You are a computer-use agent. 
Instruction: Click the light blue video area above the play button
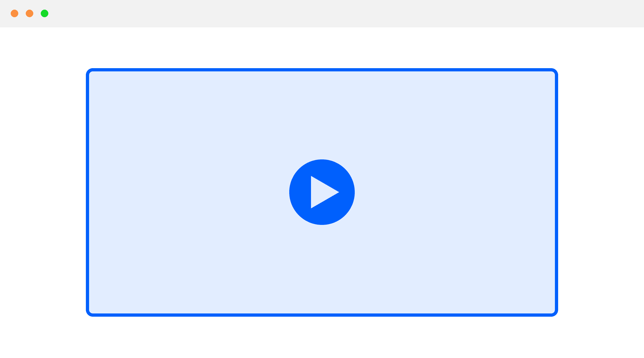(x=322, y=115)
